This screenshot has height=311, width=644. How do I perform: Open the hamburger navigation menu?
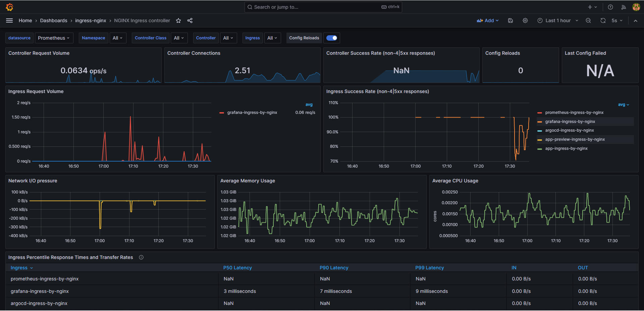tap(9, 20)
